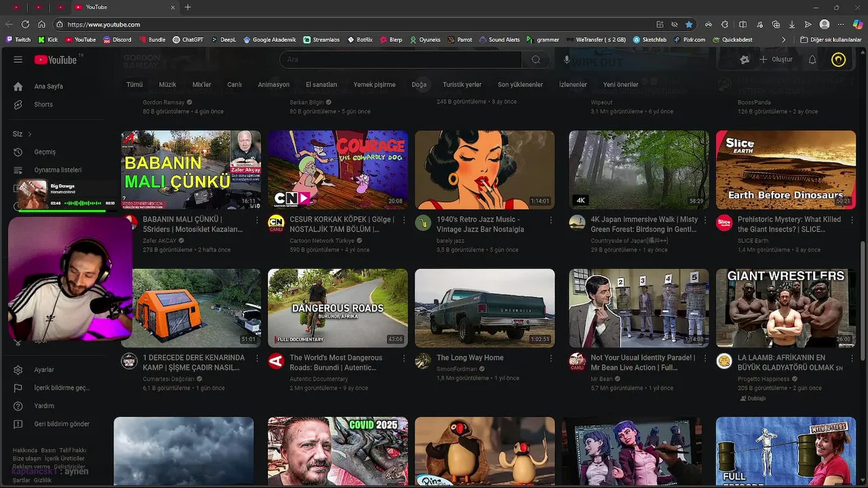
Task: Open Sketchfab bookmark
Action: pos(650,40)
